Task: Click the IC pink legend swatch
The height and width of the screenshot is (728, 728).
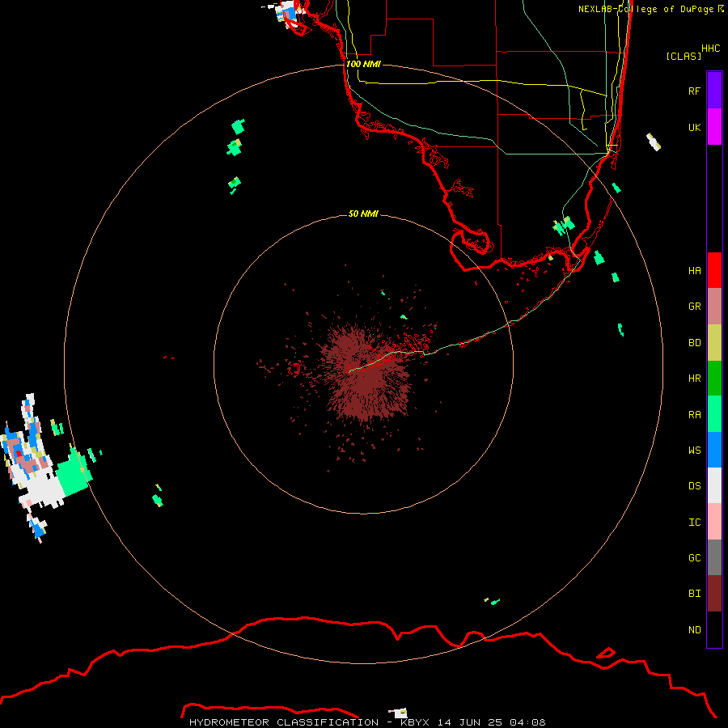Action: 714,522
